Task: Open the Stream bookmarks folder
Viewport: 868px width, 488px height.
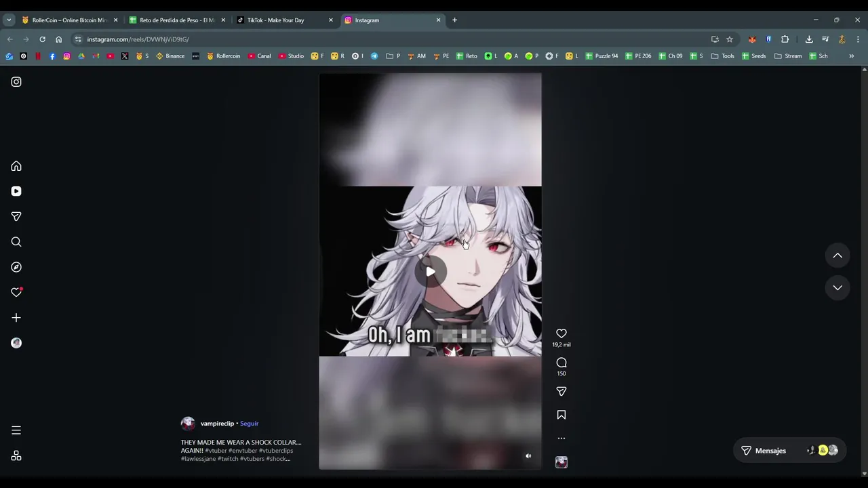Action: pos(788,56)
